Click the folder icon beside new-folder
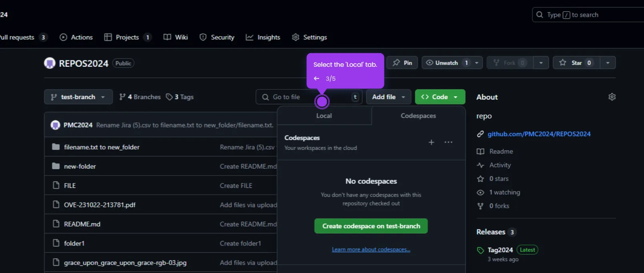This screenshot has width=644, height=273. 56,166
